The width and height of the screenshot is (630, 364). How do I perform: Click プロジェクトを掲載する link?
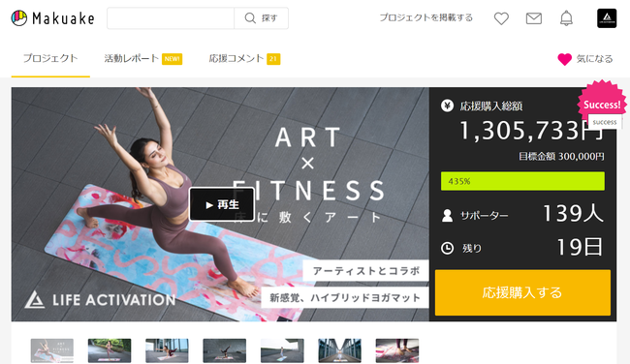pos(425,17)
